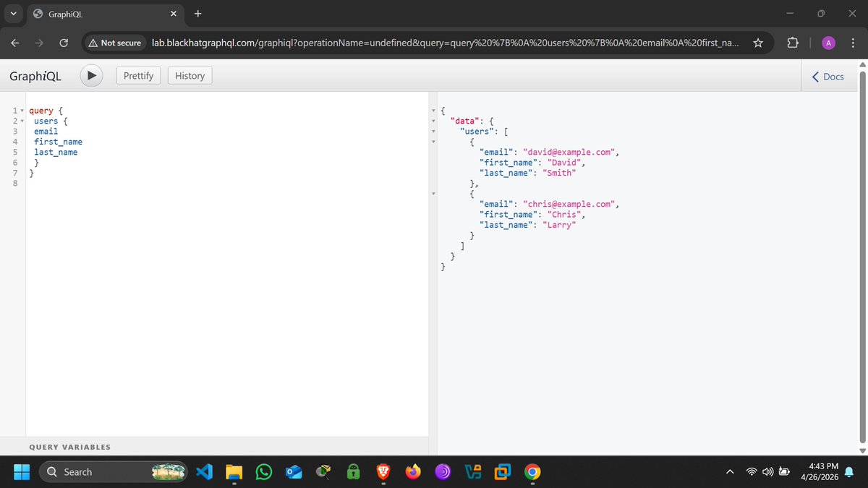Click the email field on line 3
The height and width of the screenshot is (488, 868).
coord(46,132)
